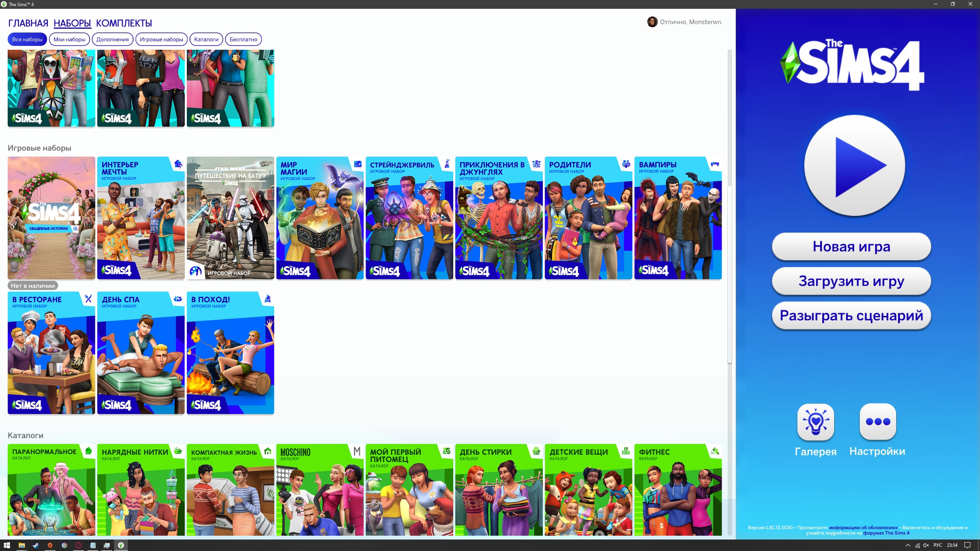The height and width of the screenshot is (551, 980).
Task: Click the lotus icon on День спа
Action: (x=178, y=299)
